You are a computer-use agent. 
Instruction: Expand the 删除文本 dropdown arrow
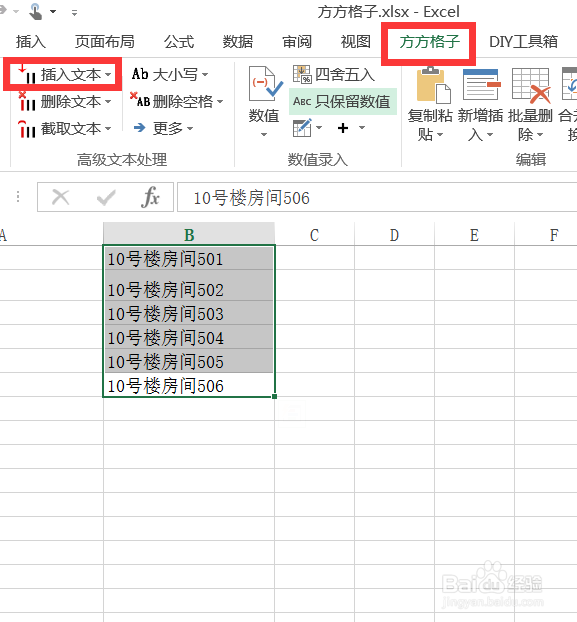click(x=108, y=102)
